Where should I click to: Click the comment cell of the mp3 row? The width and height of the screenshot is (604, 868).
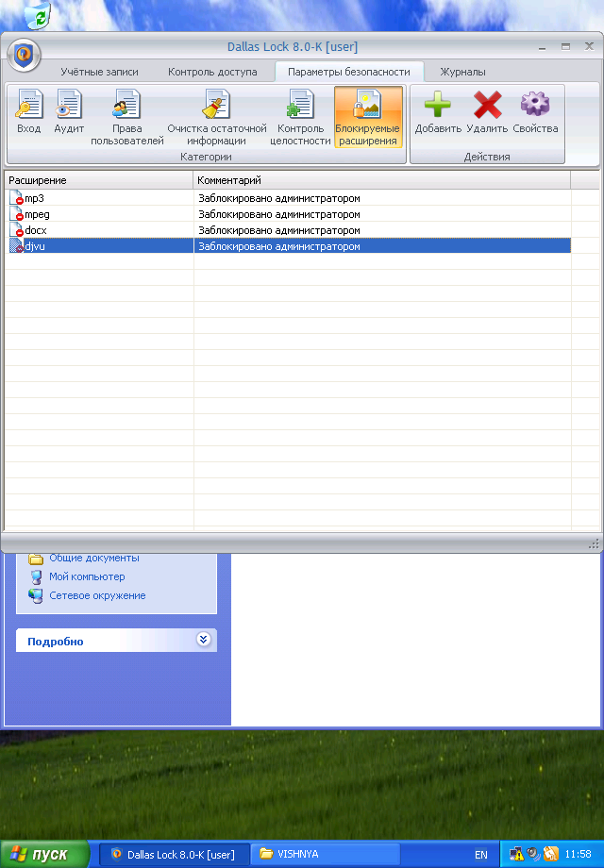(382, 198)
